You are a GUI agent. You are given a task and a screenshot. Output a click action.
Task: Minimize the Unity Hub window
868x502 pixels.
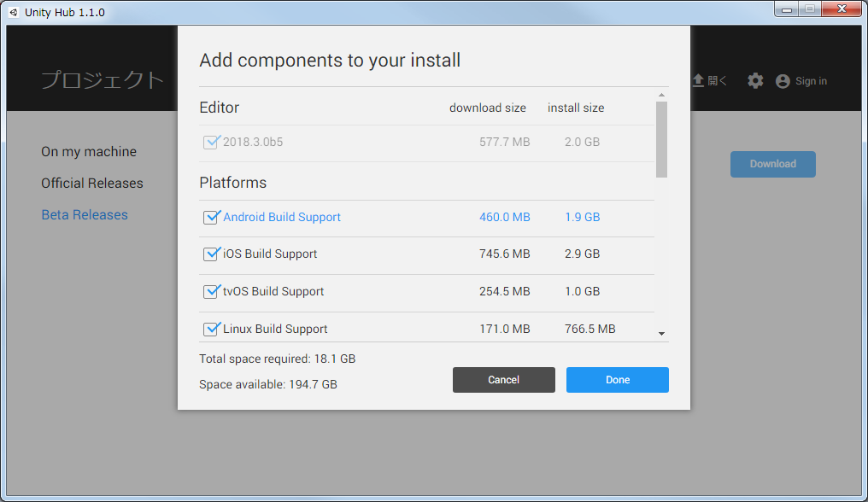click(x=786, y=9)
